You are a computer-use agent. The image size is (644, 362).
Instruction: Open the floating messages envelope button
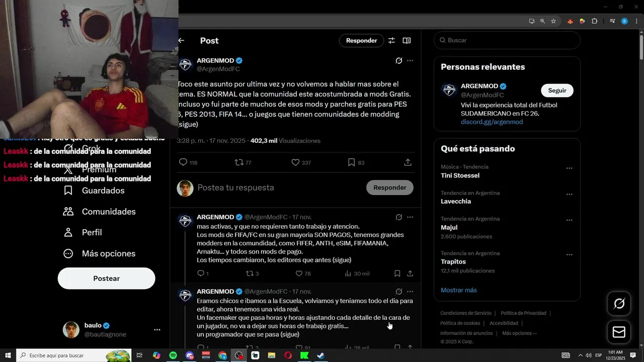click(x=619, y=332)
